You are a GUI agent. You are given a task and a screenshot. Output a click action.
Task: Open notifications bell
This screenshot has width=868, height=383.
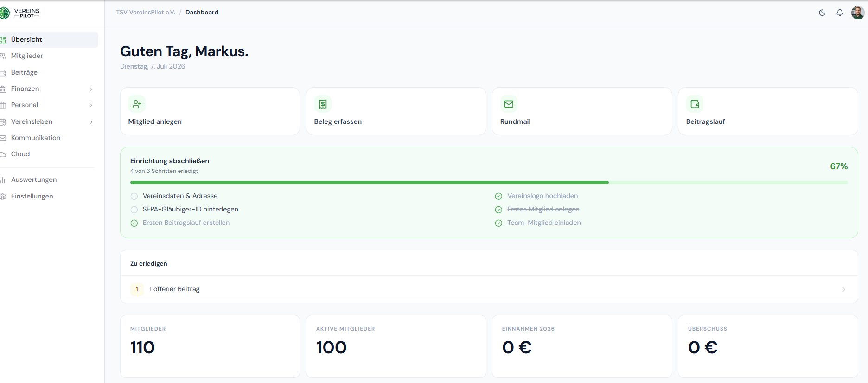(x=840, y=13)
